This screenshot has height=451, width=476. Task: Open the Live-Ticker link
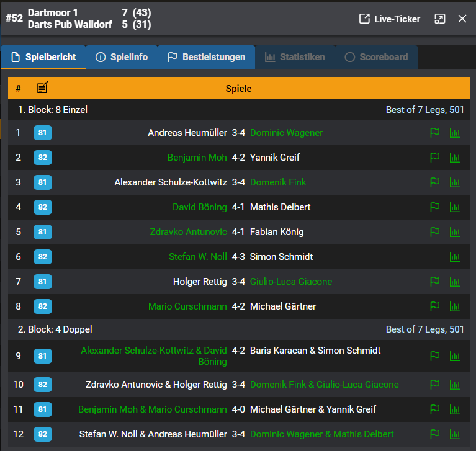(x=390, y=19)
